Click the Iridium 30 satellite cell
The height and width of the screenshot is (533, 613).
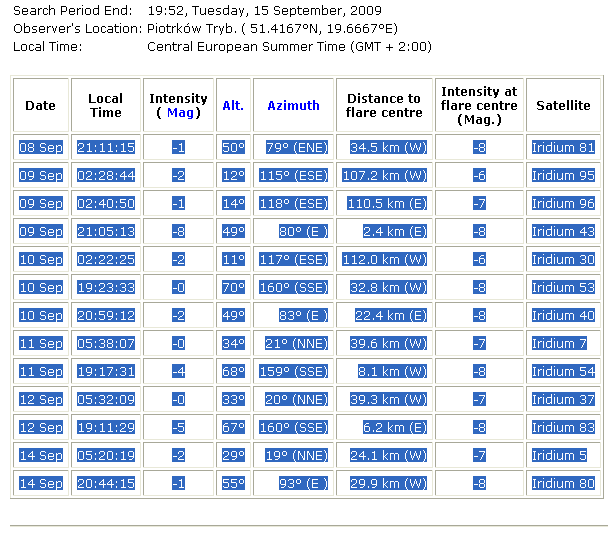[563, 259]
